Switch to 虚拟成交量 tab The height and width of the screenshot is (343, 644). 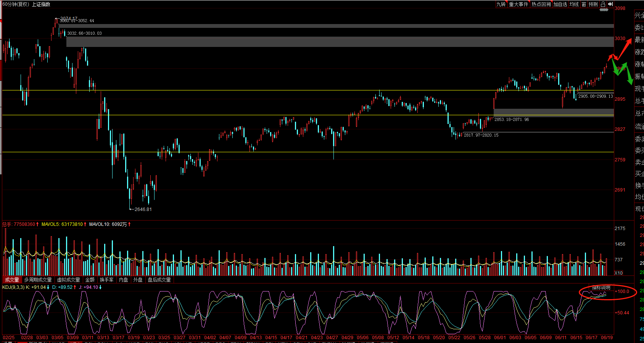coord(68,280)
